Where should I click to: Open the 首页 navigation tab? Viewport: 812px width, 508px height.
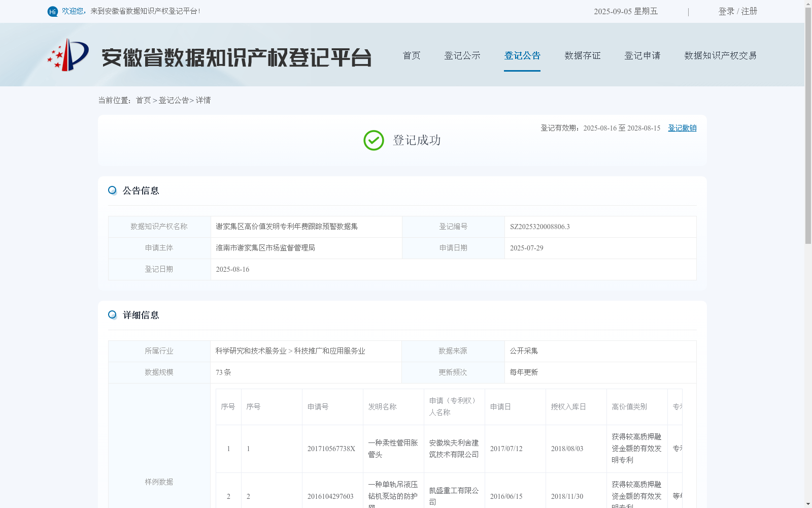click(412, 55)
